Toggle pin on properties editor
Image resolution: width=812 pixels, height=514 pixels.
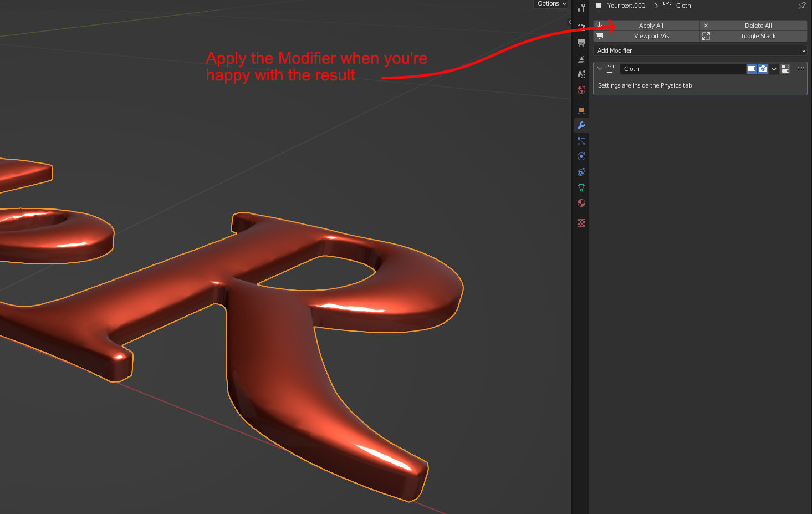[801, 6]
